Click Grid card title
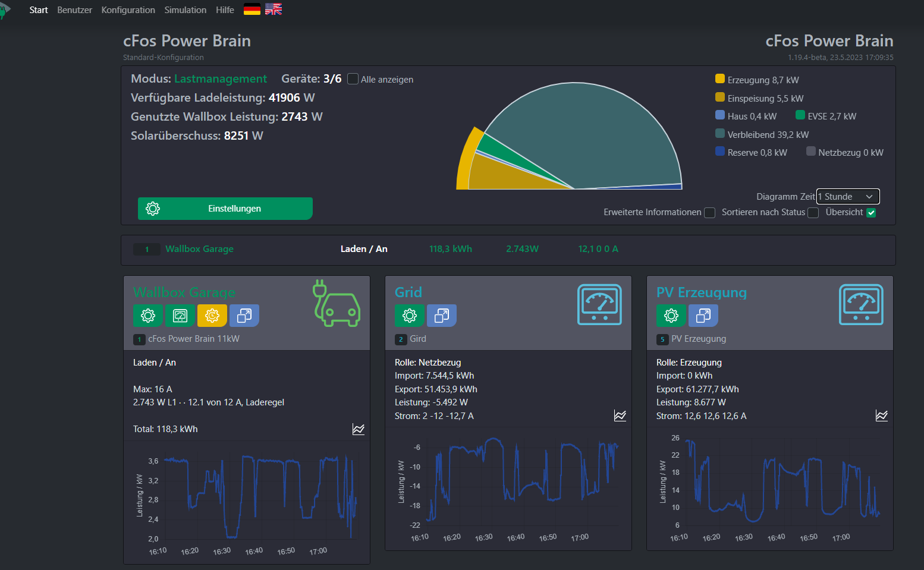The image size is (924, 570). 408,292
